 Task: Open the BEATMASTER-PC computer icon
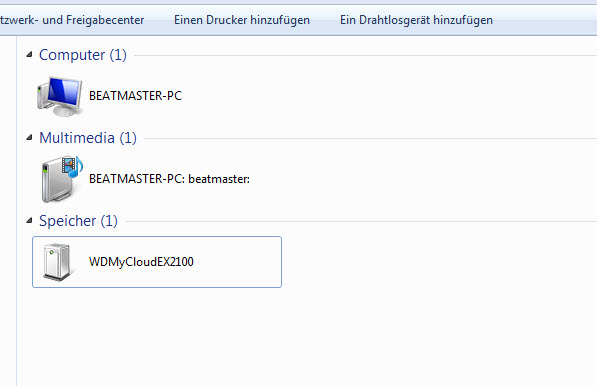60,96
